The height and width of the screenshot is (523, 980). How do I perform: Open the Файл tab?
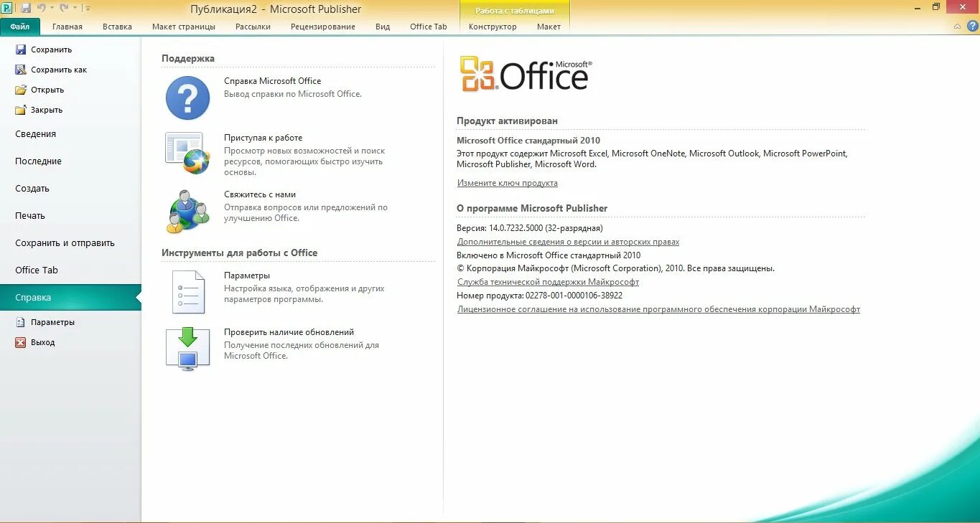pyautogui.click(x=20, y=27)
